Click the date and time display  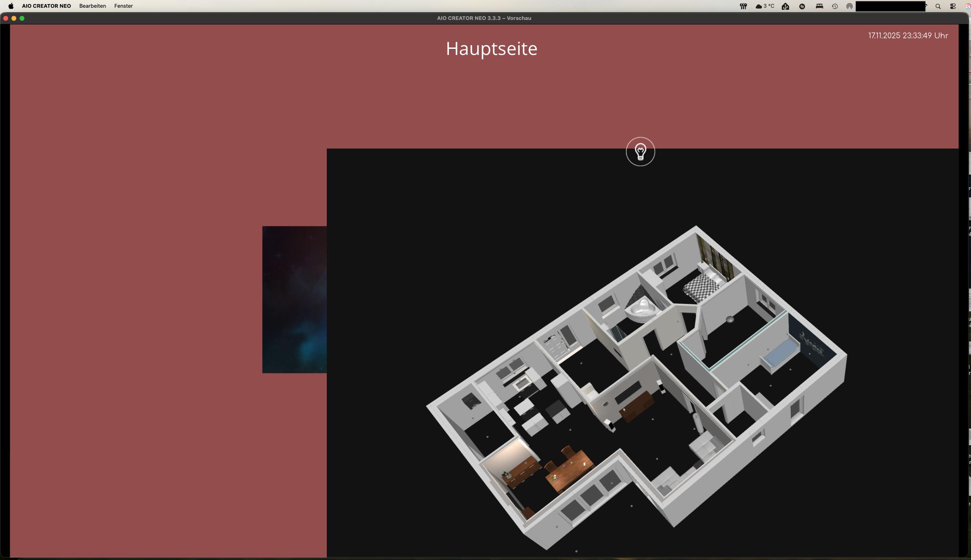point(908,35)
